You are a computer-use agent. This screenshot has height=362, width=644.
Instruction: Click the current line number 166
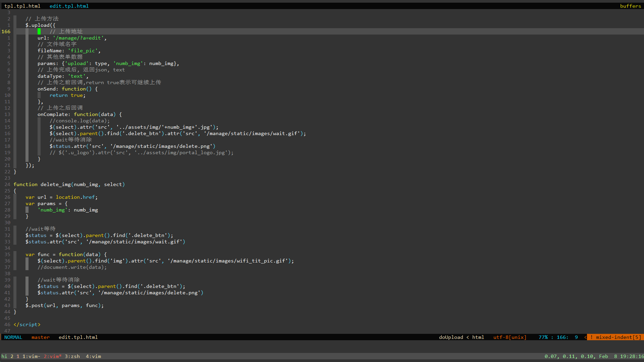pyautogui.click(x=6, y=32)
